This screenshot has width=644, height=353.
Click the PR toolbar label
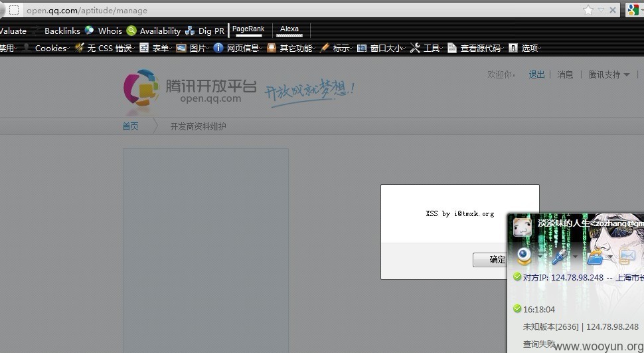[x=219, y=31]
